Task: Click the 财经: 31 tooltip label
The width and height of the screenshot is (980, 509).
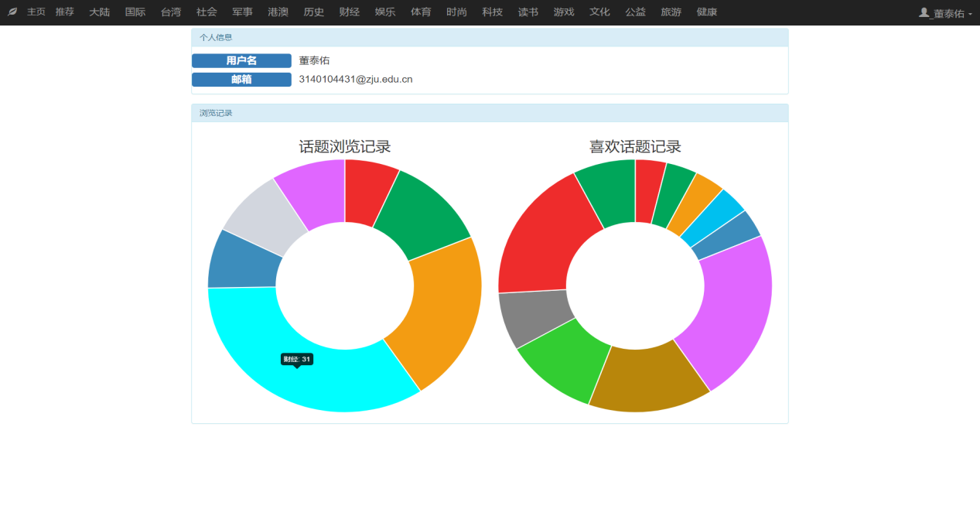Action: [x=297, y=359]
